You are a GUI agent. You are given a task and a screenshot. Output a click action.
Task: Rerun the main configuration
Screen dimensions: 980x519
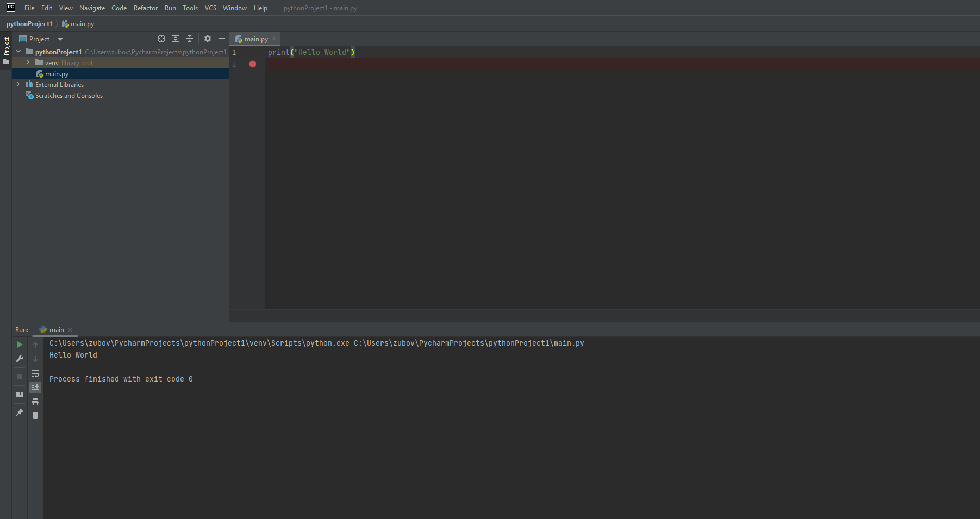19,345
